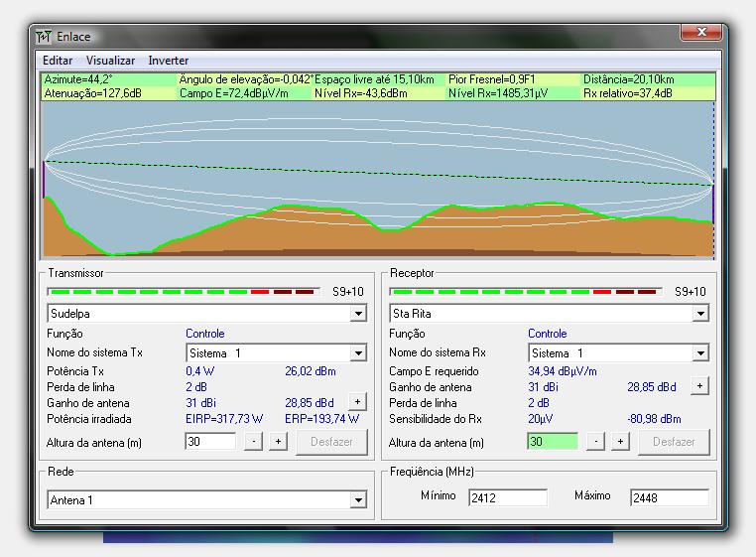The image size is (756, 557).
Task: Click the Rx relativo=37,4dB value
Action: click(x=628, y=93)
